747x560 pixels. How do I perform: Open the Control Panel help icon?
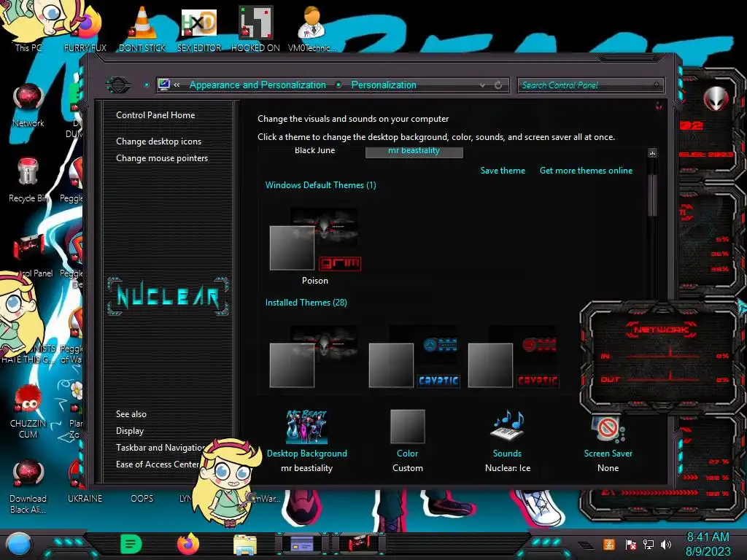click(659, 106)
